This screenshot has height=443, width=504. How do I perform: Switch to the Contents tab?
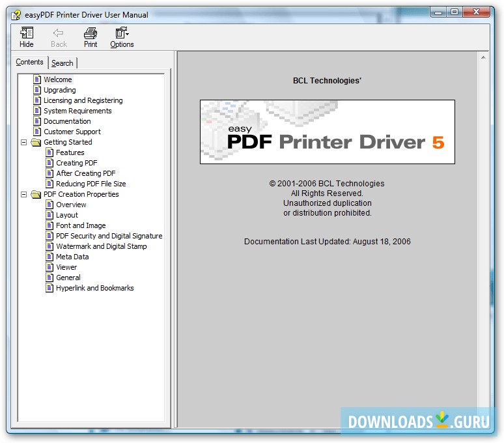[x=29, y=62]
